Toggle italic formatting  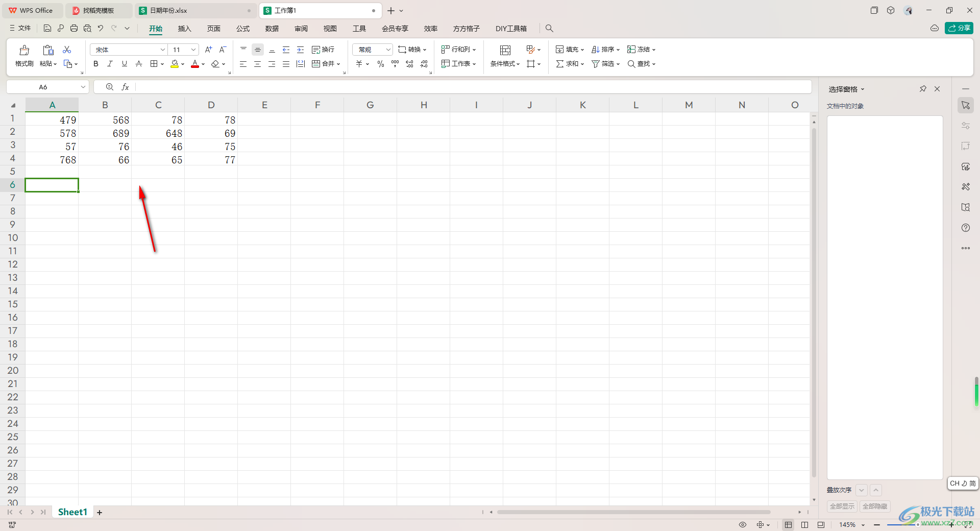[x=110, y=64]
